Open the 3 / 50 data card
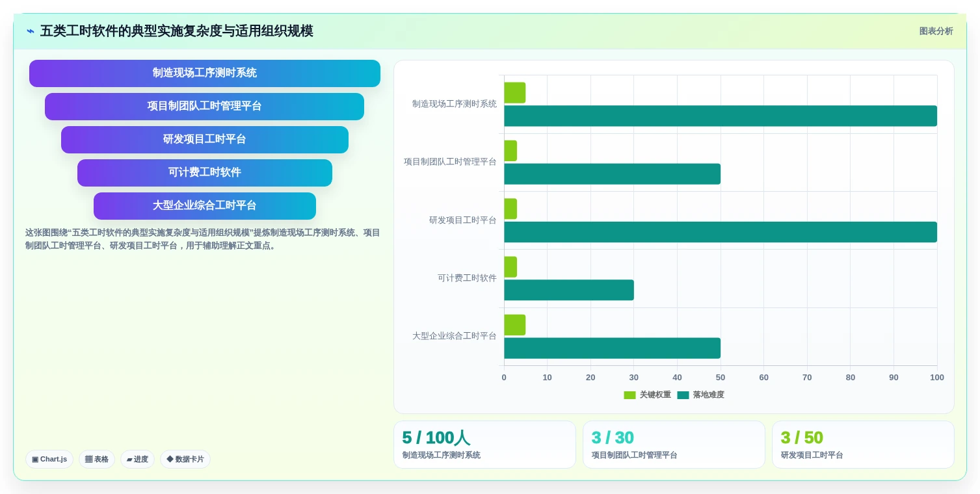Image resolution: width=980 pixels, height=494 pixels. click(863, 445)
